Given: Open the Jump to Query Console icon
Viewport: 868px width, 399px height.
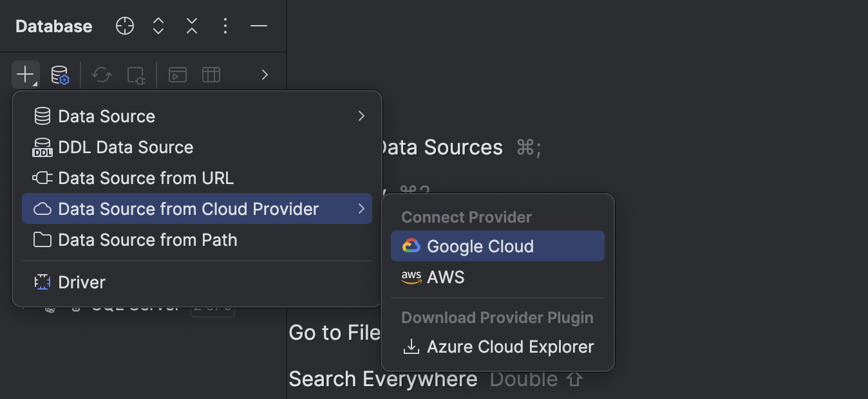Looking at the screenshot, I should [178, 75].
